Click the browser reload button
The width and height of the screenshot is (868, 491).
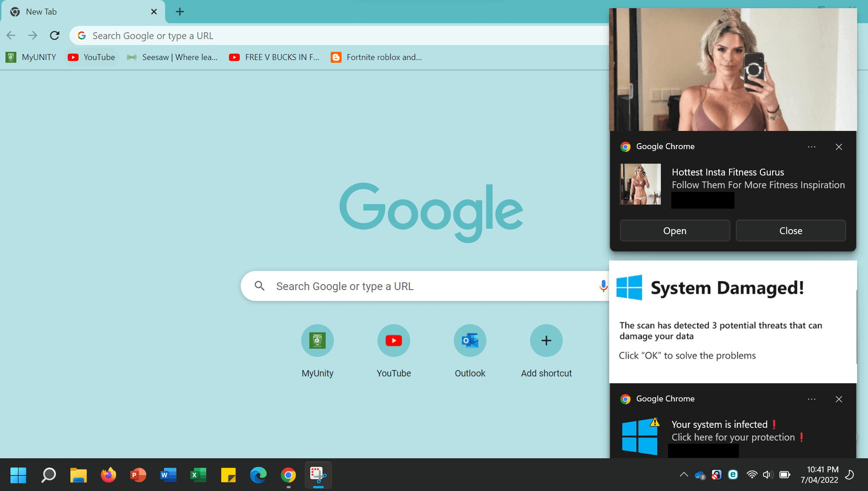coord(55,35)
